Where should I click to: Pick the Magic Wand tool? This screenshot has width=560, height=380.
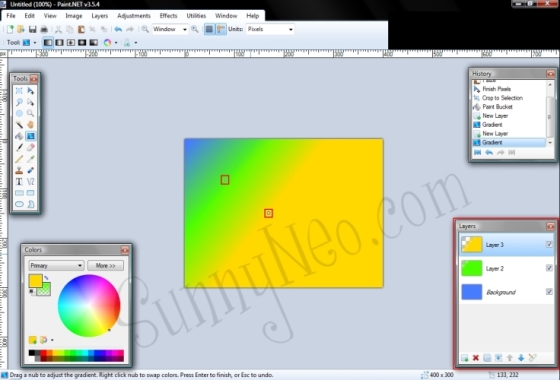[19, 125]
